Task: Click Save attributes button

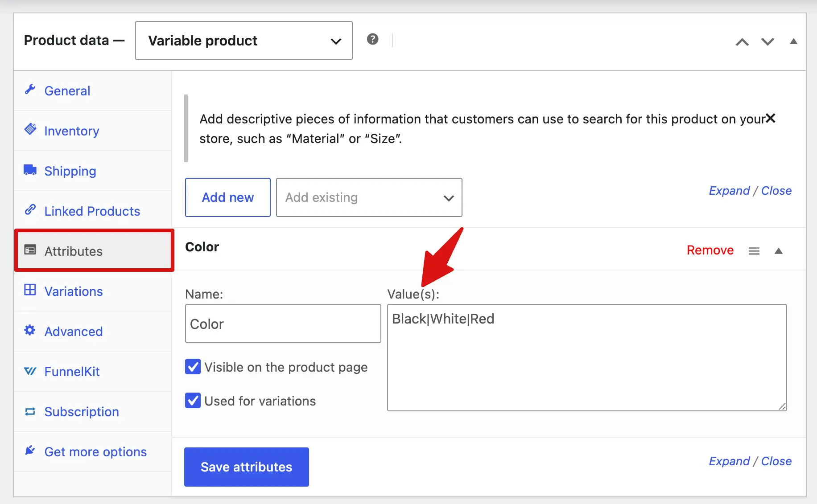Action: coord(247,467)
